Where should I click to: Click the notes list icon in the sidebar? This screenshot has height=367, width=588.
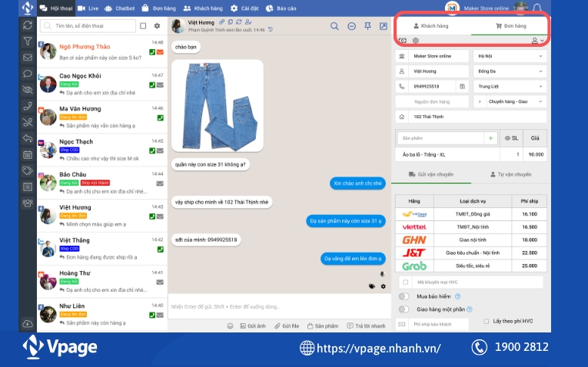[x=28, y=187]
